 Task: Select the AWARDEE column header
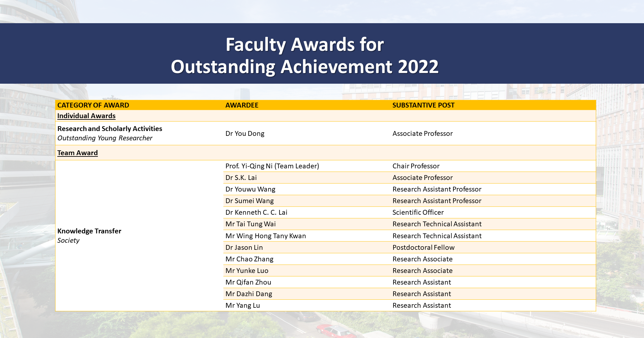coord(242,105)
